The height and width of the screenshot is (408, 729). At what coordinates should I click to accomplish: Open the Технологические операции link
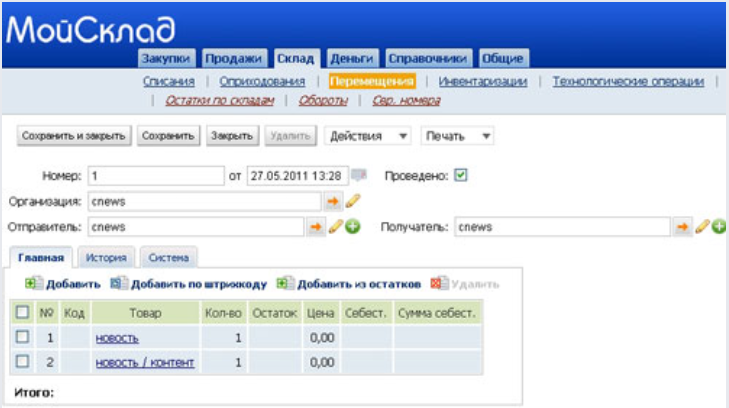coord(628,81)
